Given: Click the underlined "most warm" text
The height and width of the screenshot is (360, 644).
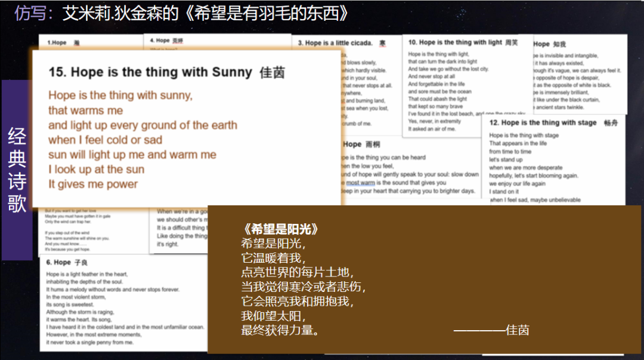Looking at the screenshot, I should 361,183.
